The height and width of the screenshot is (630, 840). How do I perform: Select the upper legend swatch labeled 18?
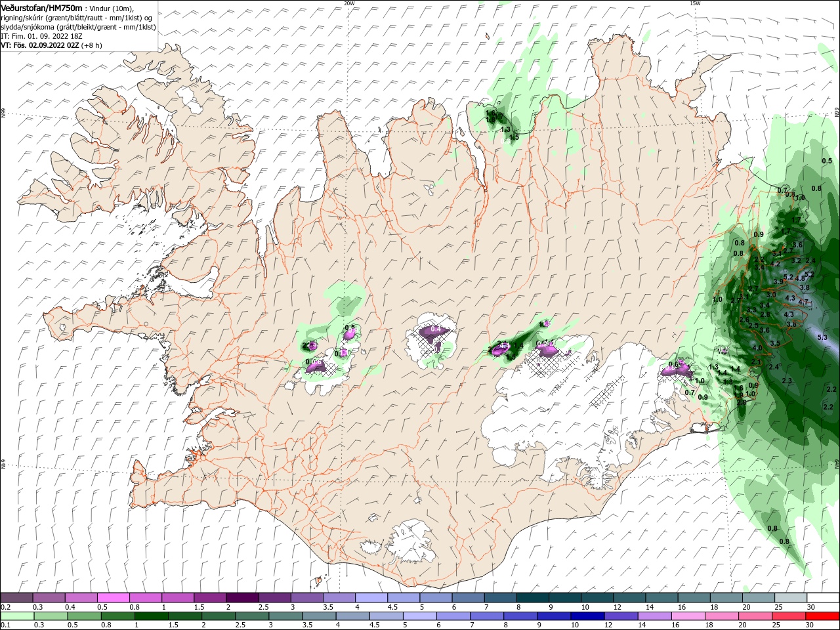(x=727, y=597)
